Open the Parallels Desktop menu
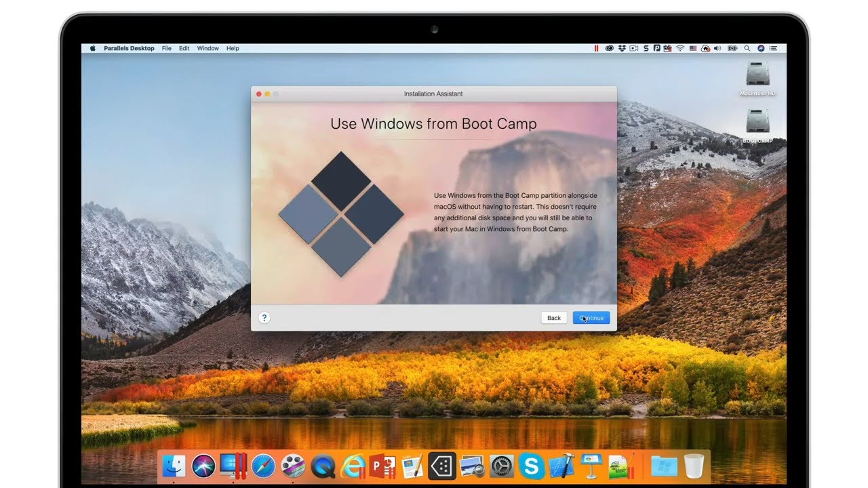 [129, 49]
